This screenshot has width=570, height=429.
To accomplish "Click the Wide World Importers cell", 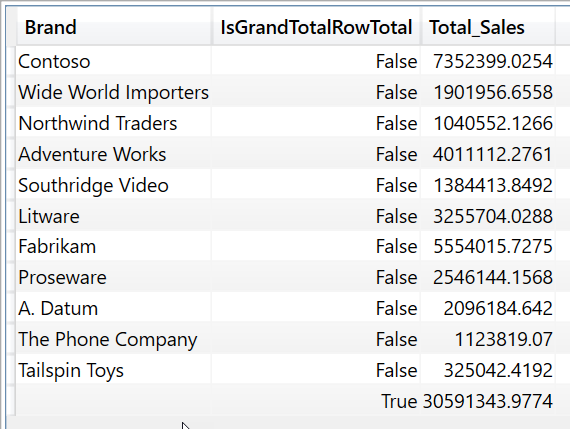I will (113, 92).
